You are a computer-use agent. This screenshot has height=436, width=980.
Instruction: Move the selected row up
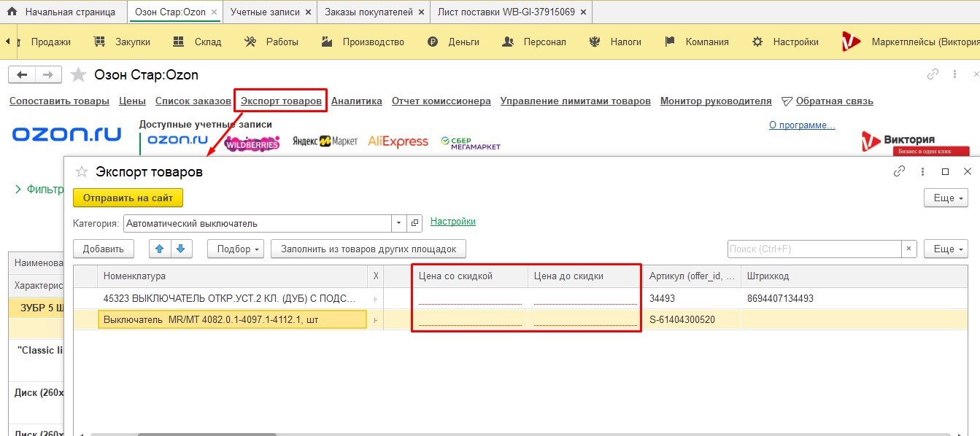159,249
